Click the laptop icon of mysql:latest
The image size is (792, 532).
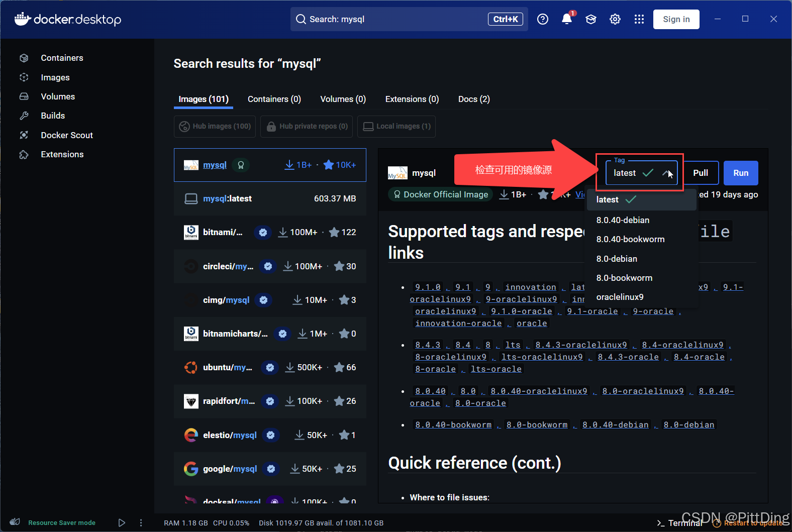pos(191,199)
